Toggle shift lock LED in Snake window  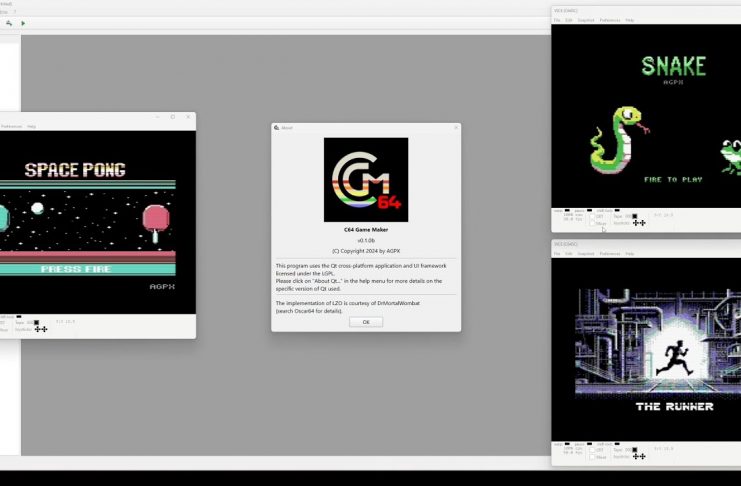click(617, 210)
